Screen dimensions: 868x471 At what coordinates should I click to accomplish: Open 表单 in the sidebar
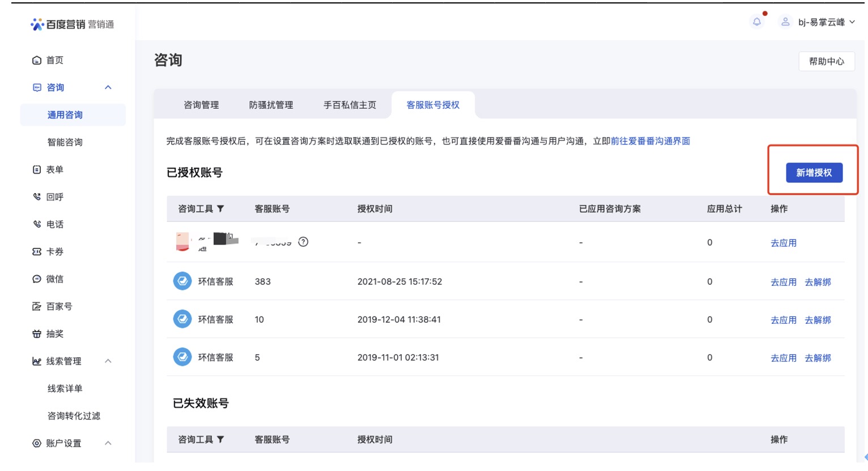coord(54,169)
